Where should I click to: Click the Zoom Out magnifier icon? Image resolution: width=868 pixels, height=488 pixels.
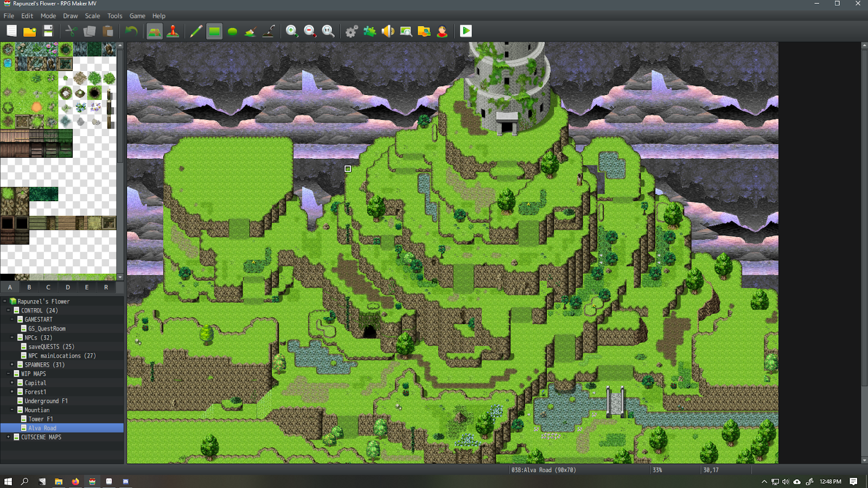310,31
